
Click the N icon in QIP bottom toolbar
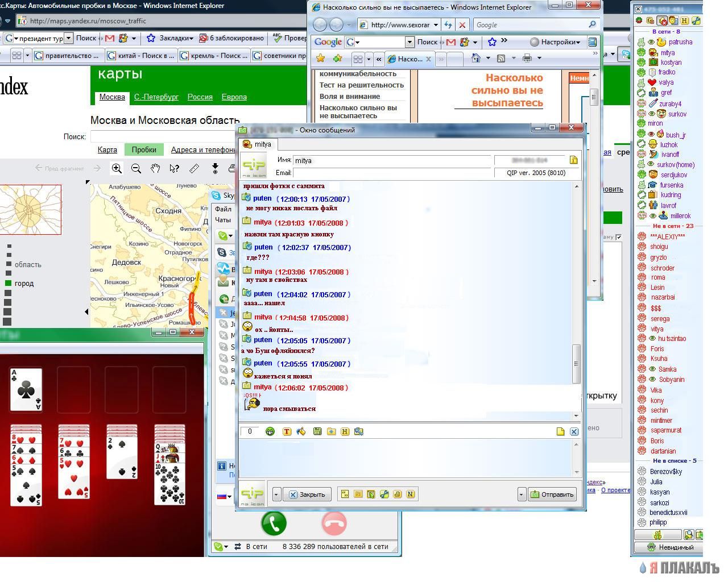(410, 494)
